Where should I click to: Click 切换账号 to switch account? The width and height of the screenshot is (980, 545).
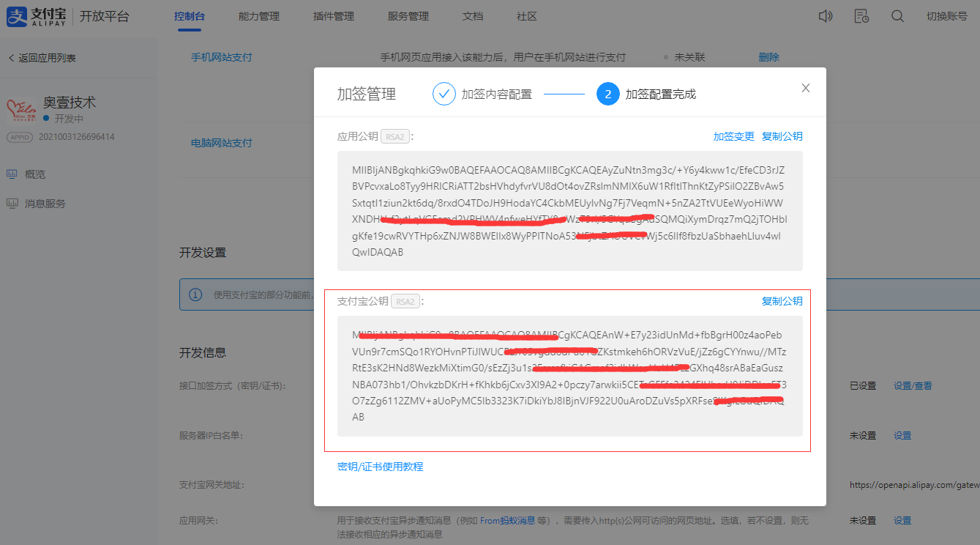(x=946, y=16)
